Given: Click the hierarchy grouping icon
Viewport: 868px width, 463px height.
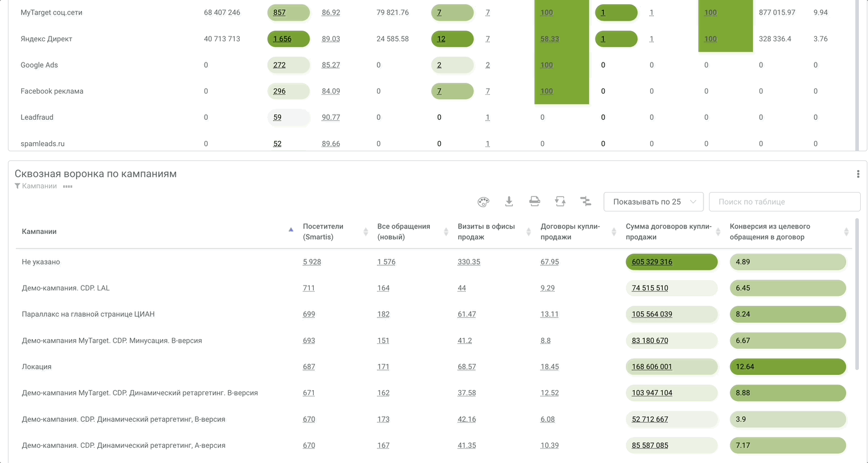Looking at the screenshot, I should 585,201.
